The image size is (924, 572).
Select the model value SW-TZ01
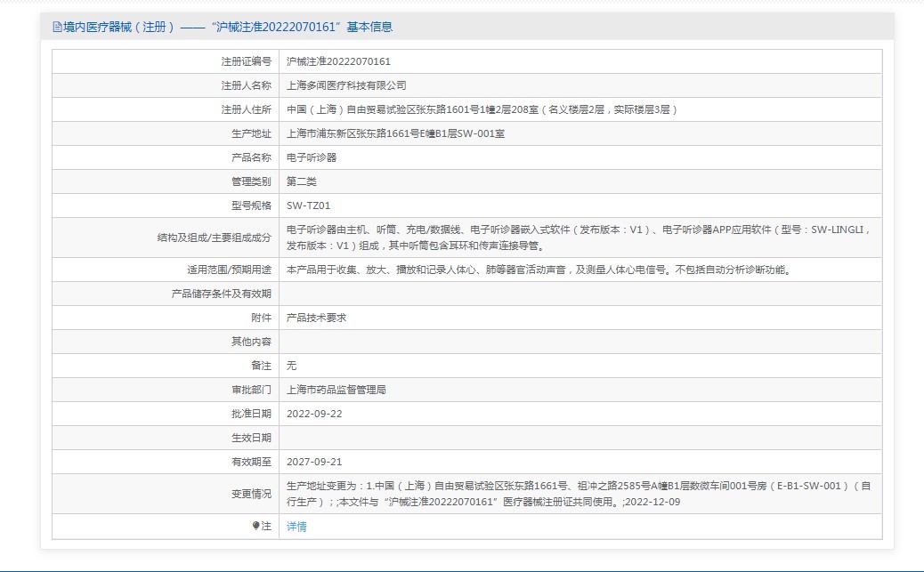(308, 205)
